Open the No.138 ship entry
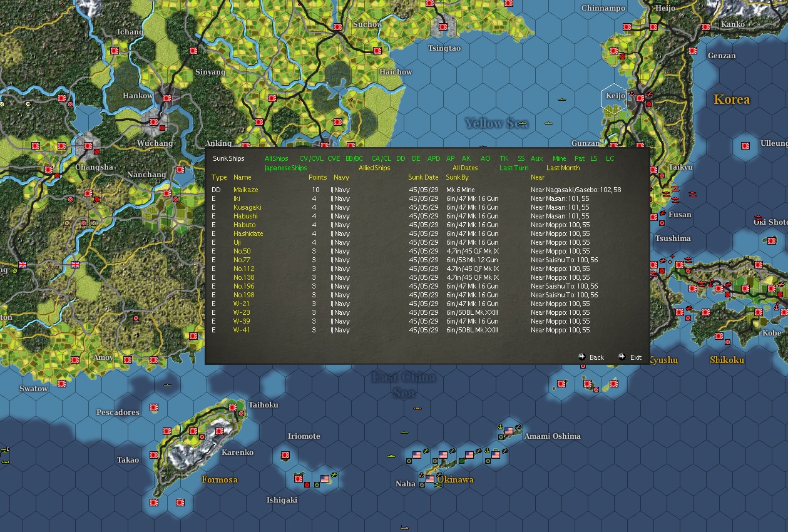788x532 pixels. coord(244,277)
